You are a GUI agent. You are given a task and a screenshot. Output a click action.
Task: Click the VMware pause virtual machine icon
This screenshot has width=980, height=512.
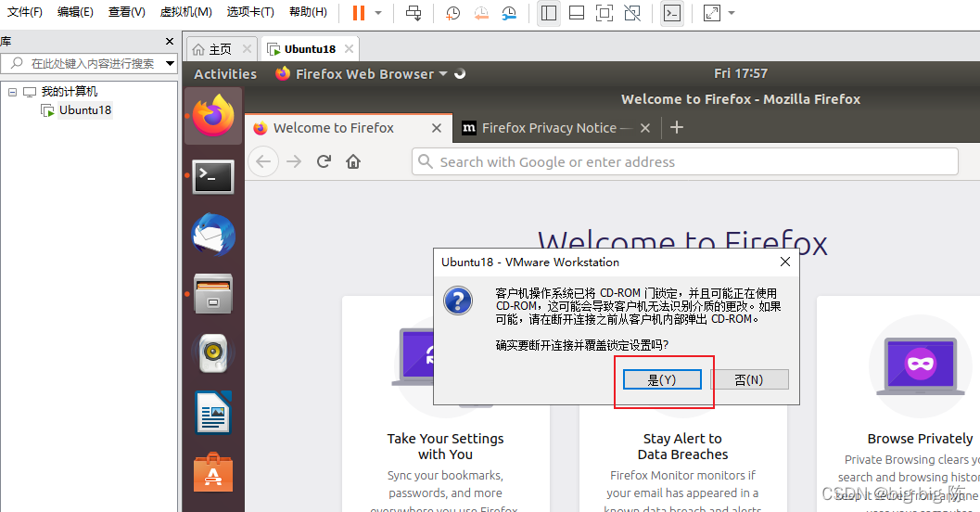click(x=358, y=12)
